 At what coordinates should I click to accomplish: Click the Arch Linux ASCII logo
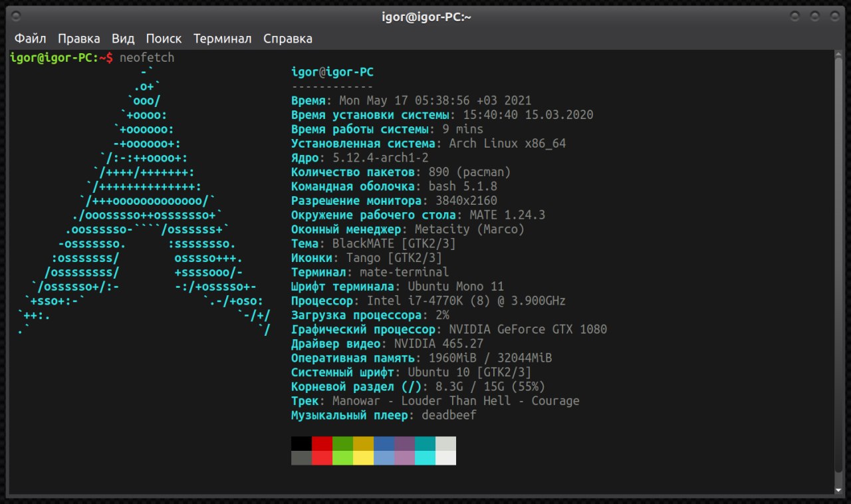click(x=144, y=201)
